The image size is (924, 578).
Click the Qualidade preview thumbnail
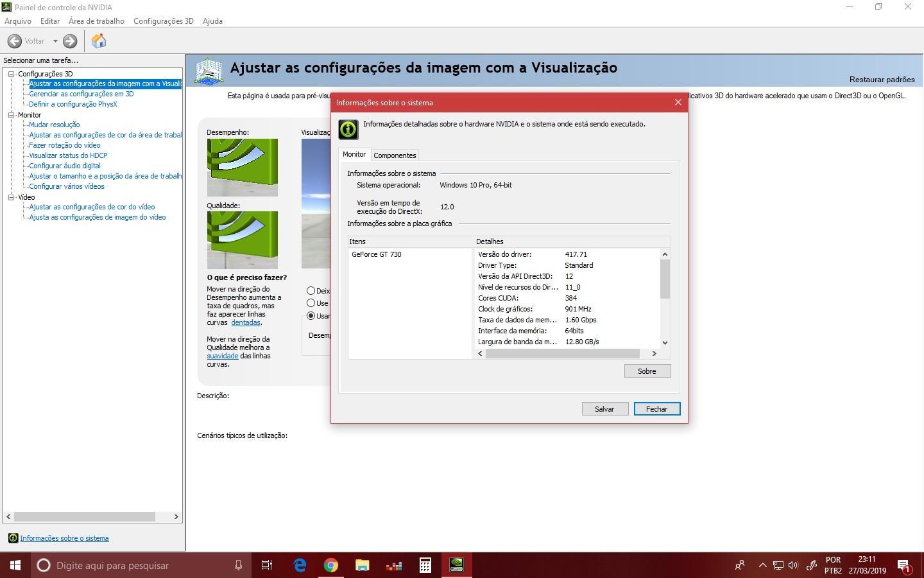[x=242, y=240]
